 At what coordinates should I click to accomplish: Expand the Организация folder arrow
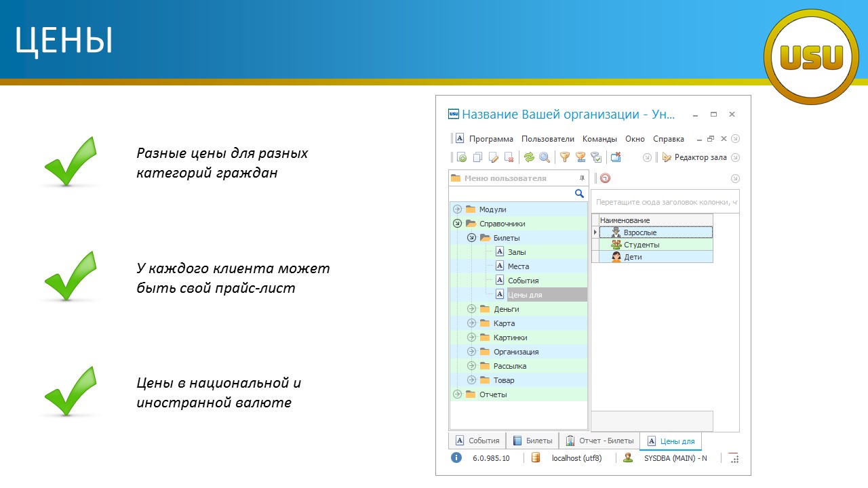pos(472,352)
